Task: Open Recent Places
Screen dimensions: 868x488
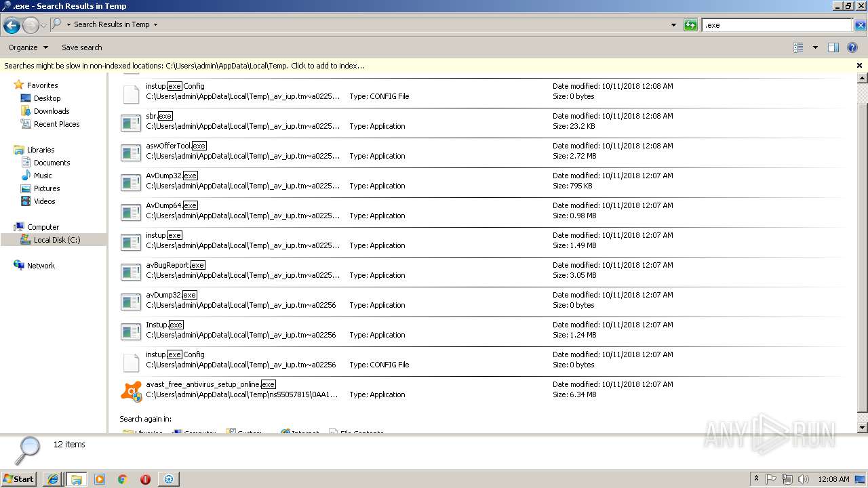Action: tap(56, 124)
